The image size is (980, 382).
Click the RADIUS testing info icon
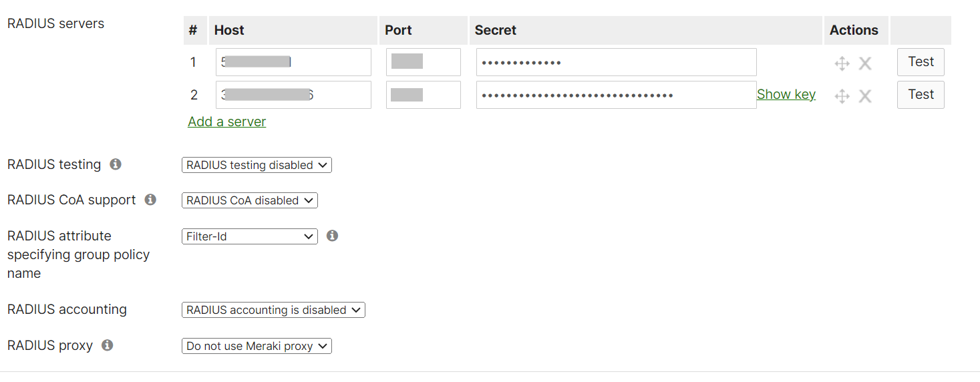116,164
